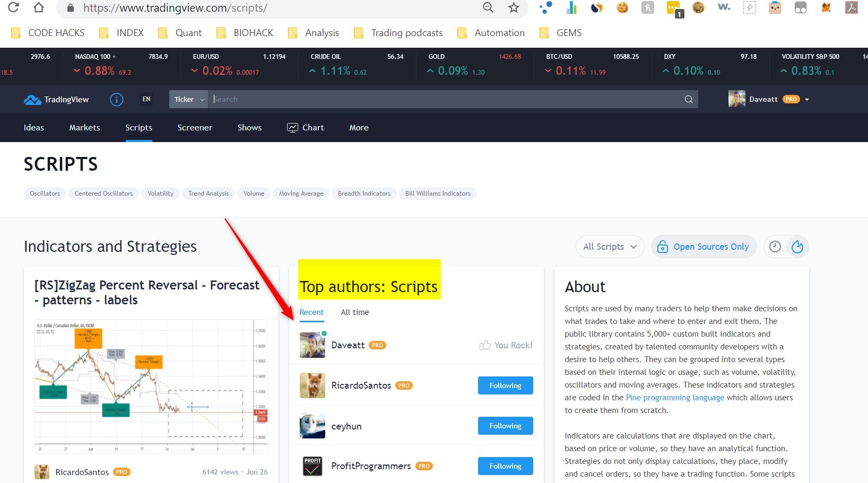Expand the Daveatt account menu arrow
Screen dimensions: 868x483
[807, 100]
